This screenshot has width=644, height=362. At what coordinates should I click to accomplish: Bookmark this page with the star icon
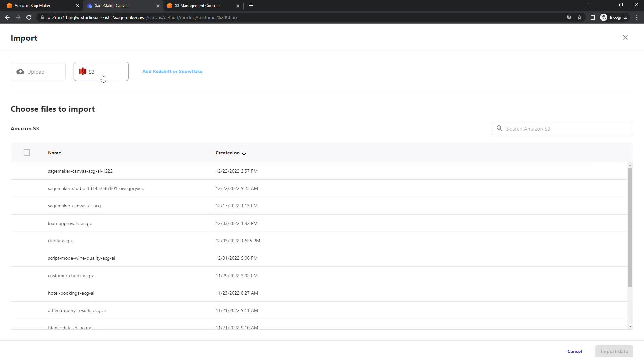pos(580,17)
